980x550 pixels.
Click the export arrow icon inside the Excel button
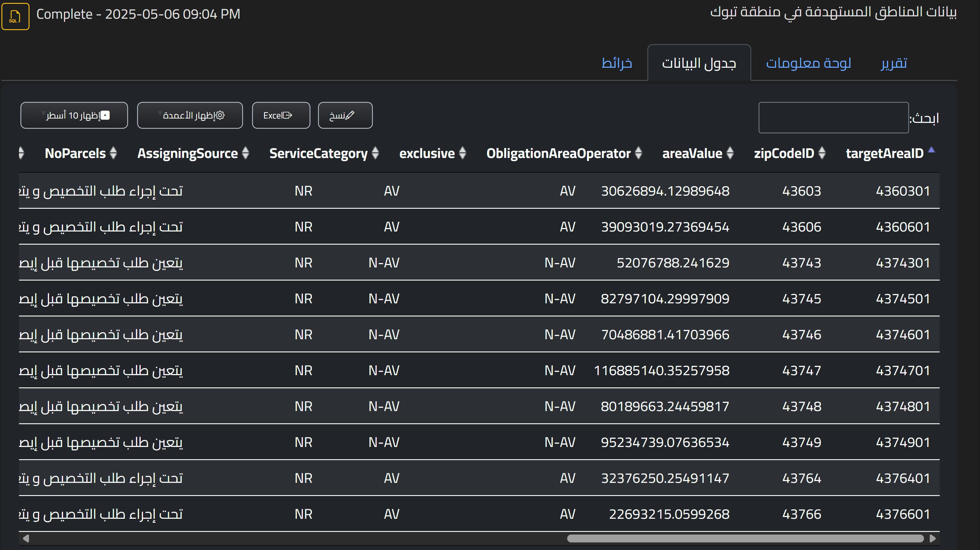pyautogui.click(x=288, y=115)
